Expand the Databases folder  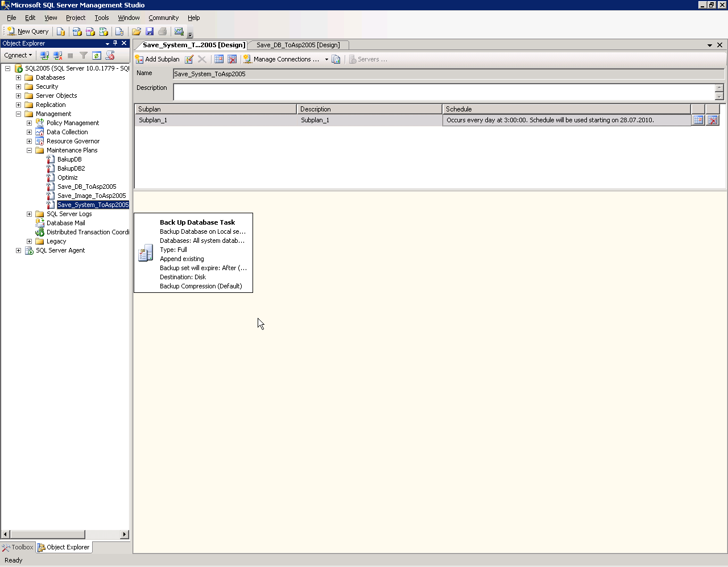[19, 77]
